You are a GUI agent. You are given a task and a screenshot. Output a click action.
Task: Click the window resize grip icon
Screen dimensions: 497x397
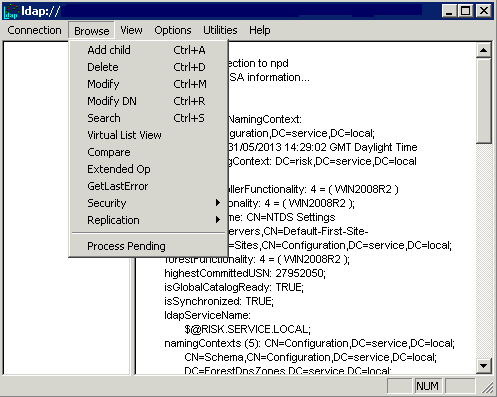tap(488, 387)
